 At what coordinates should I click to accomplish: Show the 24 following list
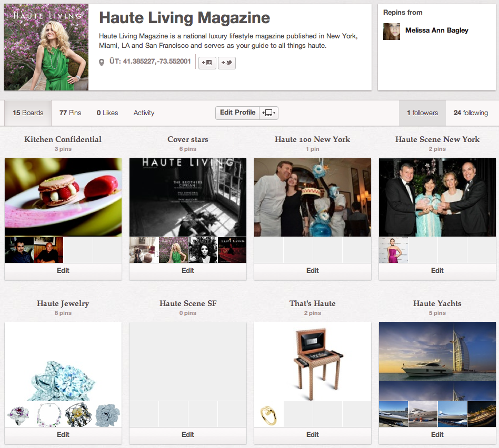pyautogui.click(x=471, y=113)
